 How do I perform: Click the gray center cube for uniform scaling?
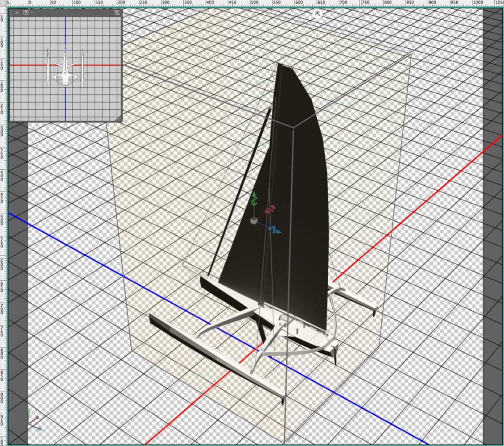coord(254,221)
